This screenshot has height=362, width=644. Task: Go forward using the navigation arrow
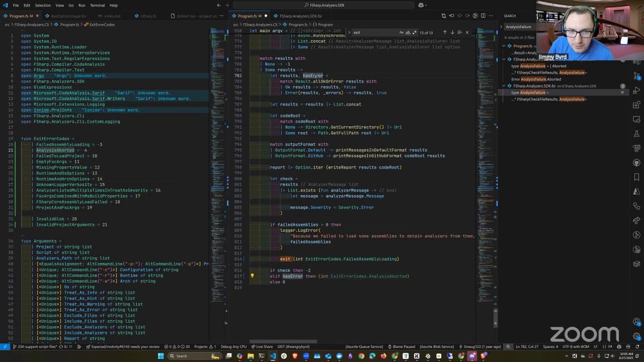tap(227, 6)
